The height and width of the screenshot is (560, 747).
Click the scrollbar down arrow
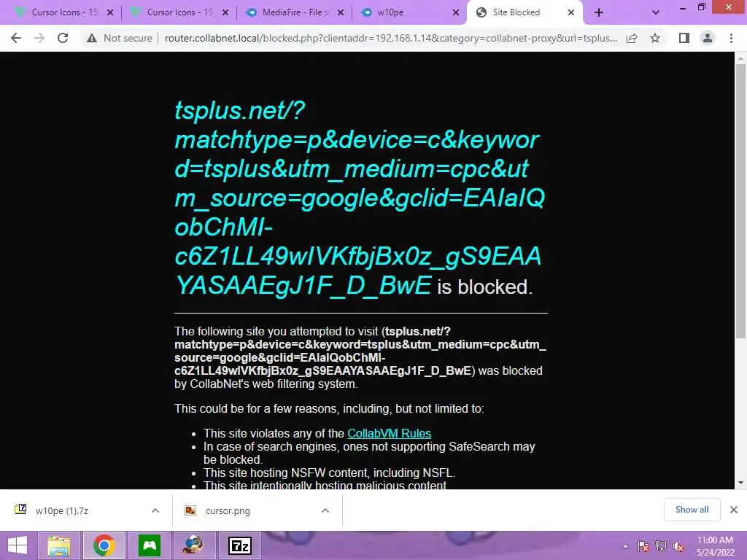click(740, 483)
